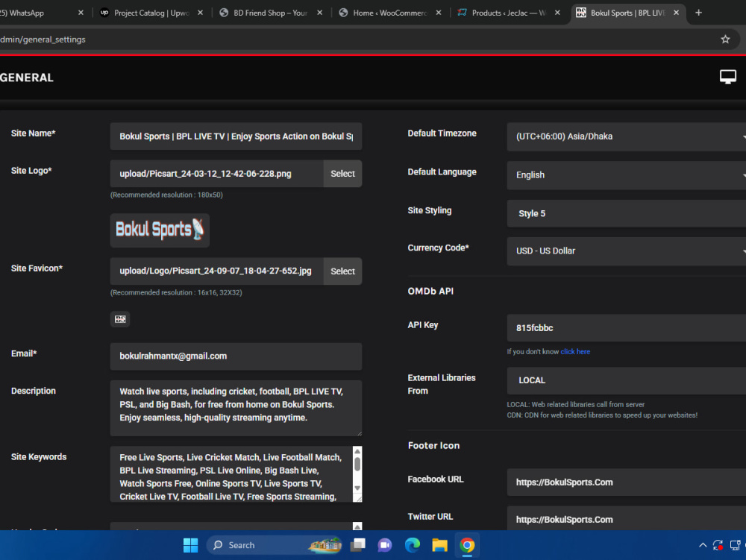This screenshot has width=746, height=560.
Task: Click the Email input field
Action: (x=236, y=356)
